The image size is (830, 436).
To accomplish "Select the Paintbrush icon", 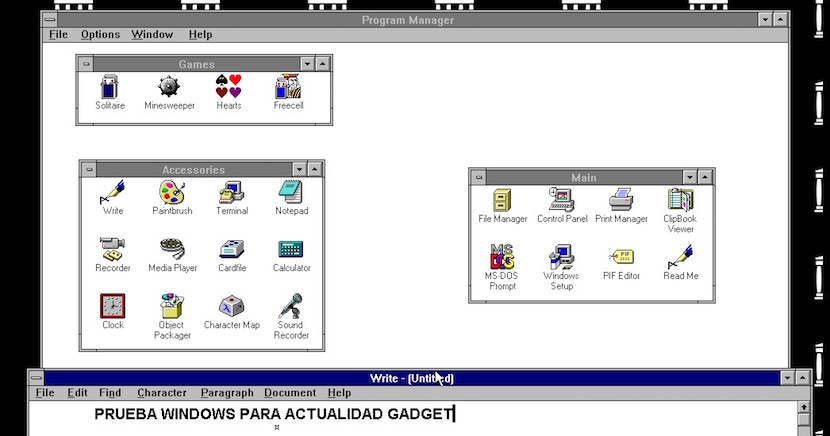I will pos(172,192).
